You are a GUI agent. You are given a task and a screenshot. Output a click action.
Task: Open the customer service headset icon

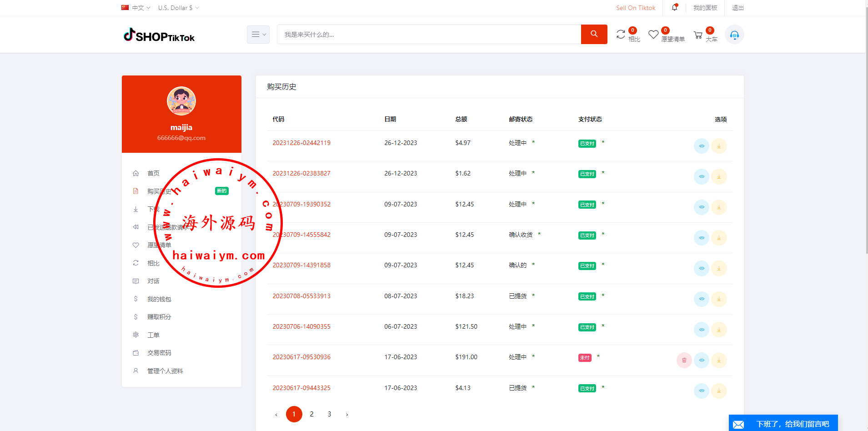734,35
